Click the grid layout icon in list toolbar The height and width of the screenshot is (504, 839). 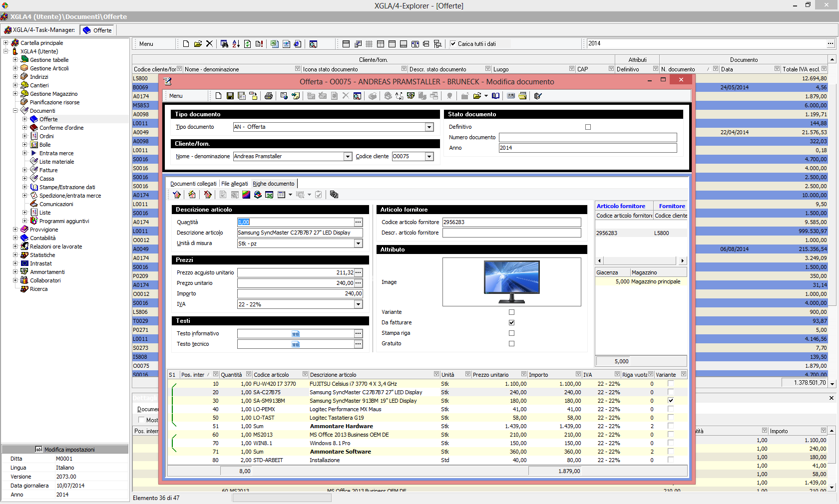tap(369, 44)
